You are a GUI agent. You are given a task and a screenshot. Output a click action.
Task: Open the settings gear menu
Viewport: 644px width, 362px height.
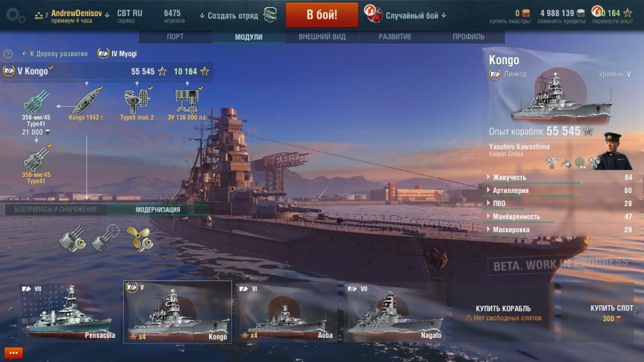point(15,15)
